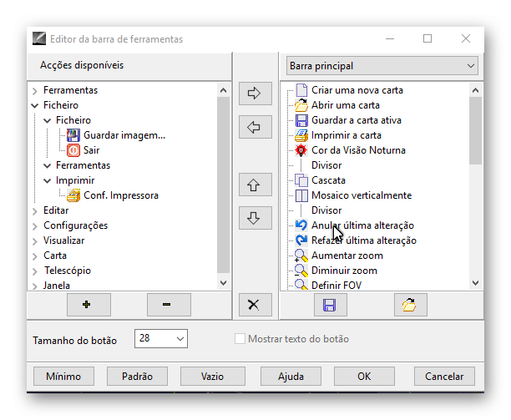511x420 pixels.
Task: Move selected item down with arrow button
Action: click(255, 218)
